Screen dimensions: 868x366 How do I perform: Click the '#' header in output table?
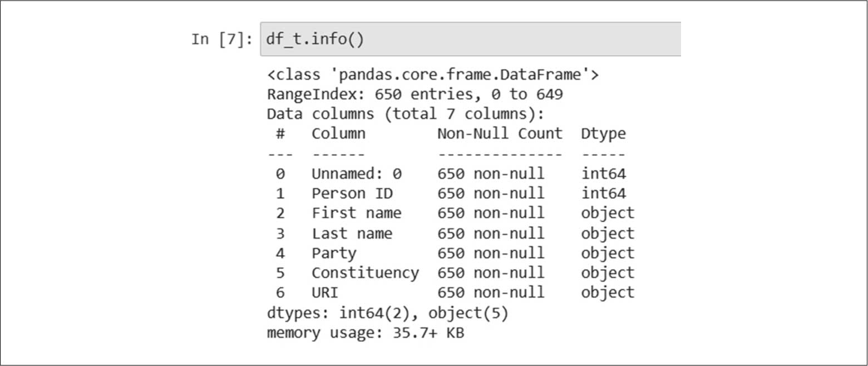[280, 134]
